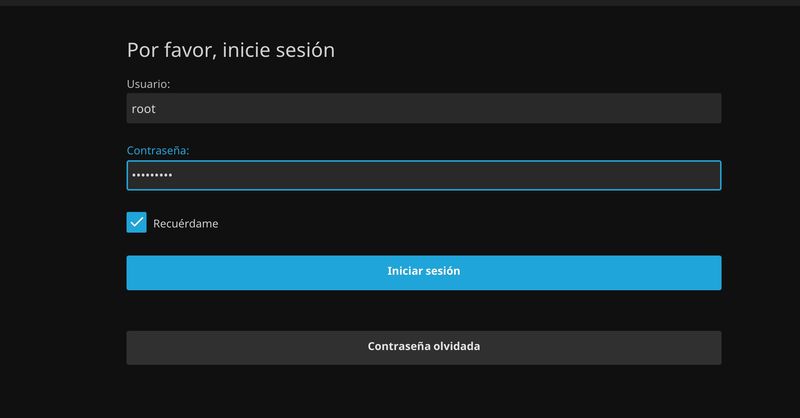800x418 pixels.
Task: Click the Usuario text field containing root
Action: 423,109
